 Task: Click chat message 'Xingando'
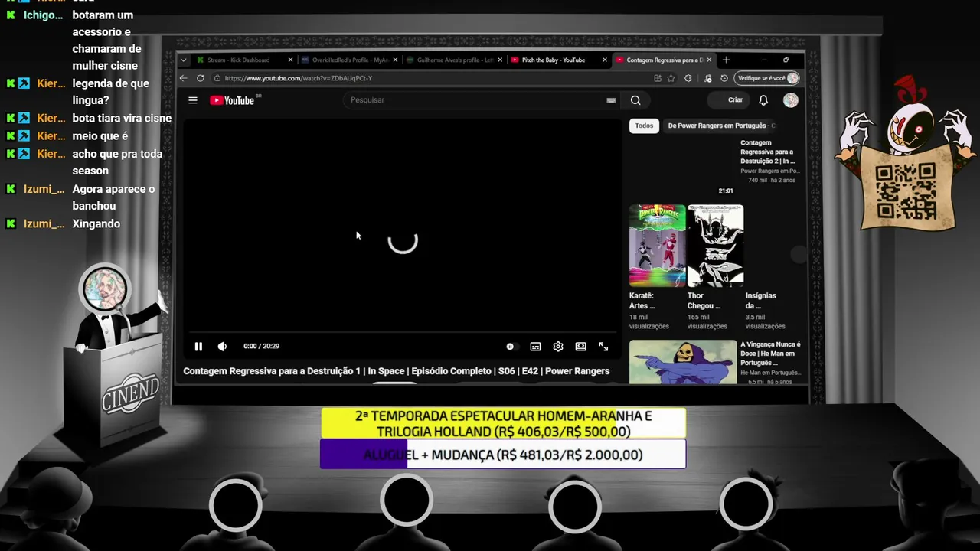(x=96, y=223)
